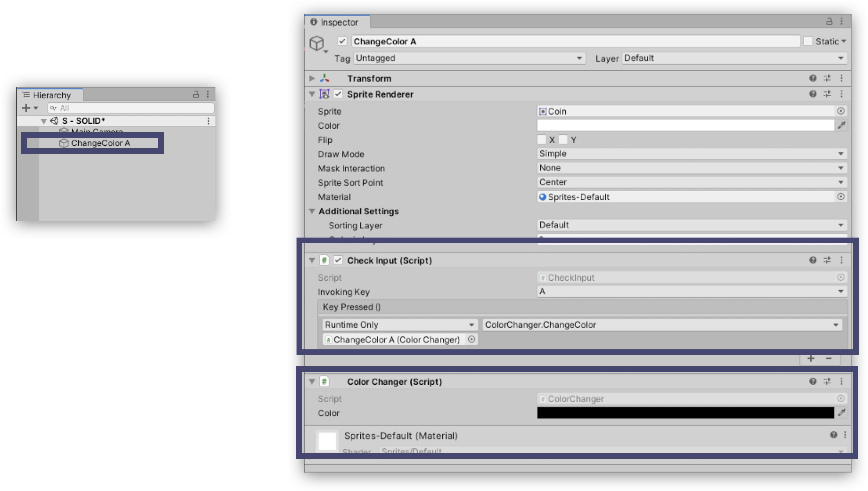Click the CheckInput script asset icon
This screenshot has height=491, width=868.
click(541, 277)
